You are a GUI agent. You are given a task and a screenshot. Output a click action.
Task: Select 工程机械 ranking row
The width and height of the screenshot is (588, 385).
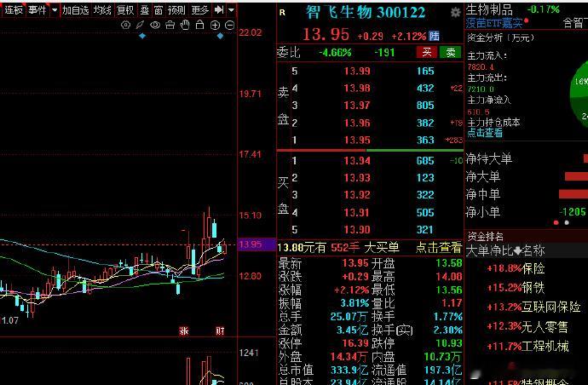point(527,346)
